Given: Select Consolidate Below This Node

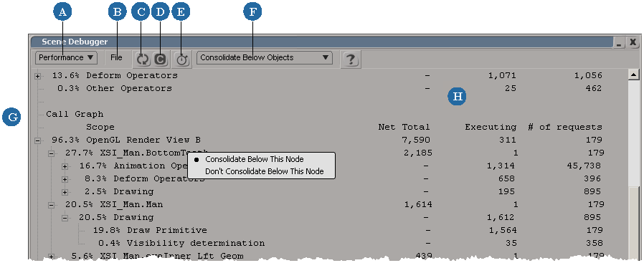Looking at the screenshot, I should tap(255, 159).
